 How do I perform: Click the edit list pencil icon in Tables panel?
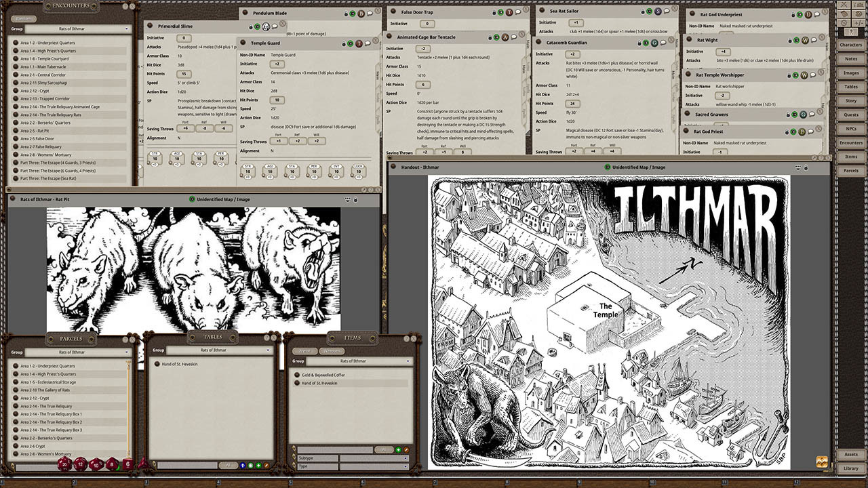pyautogui.click(x=267, y=466)
